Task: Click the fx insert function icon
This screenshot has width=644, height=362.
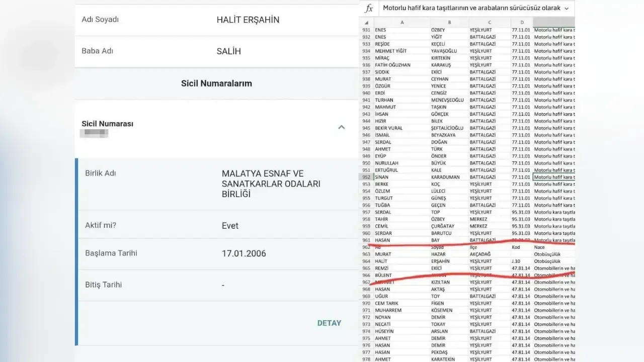Action: click(x=369, y=9)
